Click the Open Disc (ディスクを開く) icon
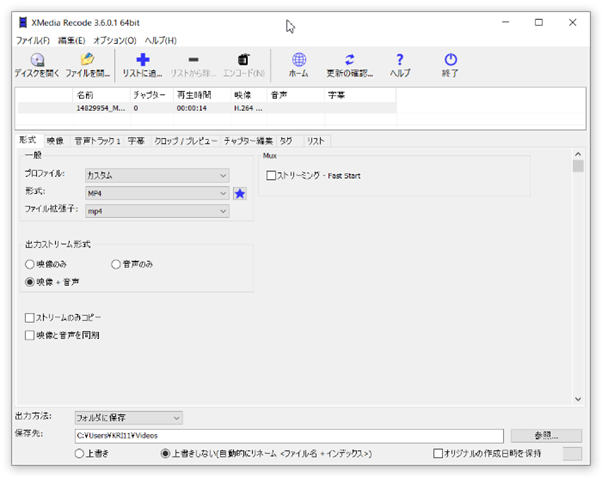 point(37,60)
